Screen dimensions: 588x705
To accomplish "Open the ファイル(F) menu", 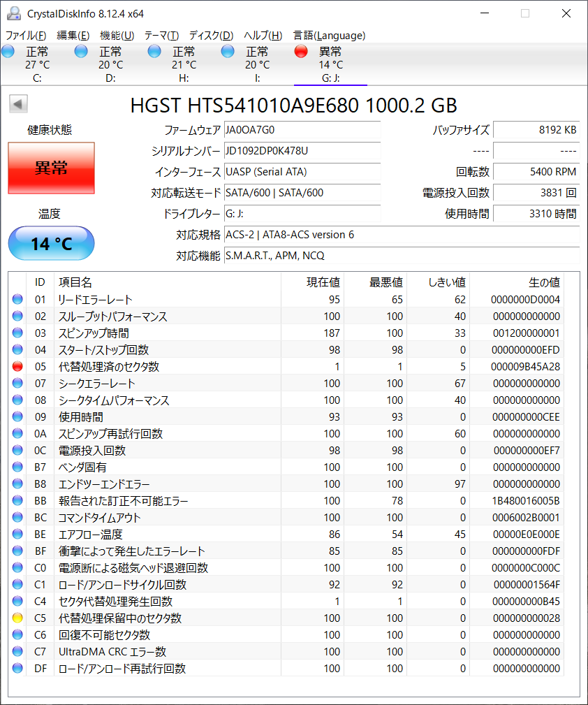I will pos(26,35).
